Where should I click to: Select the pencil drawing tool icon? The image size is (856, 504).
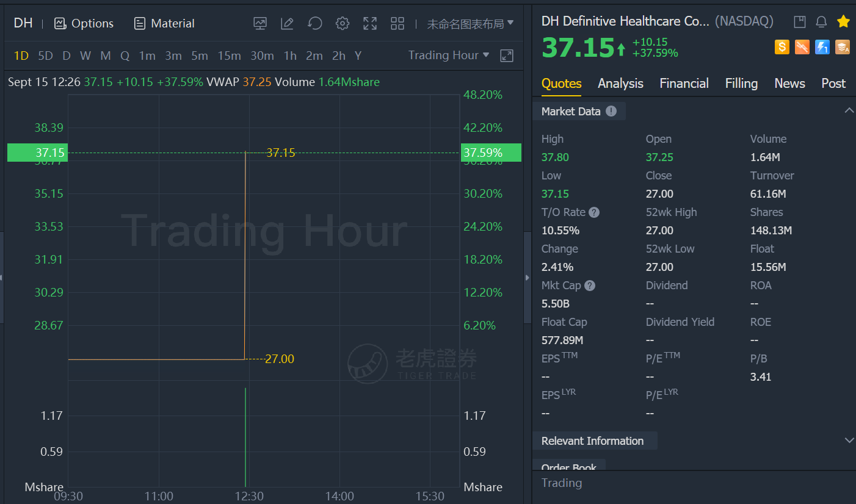(x=287, y=24)
